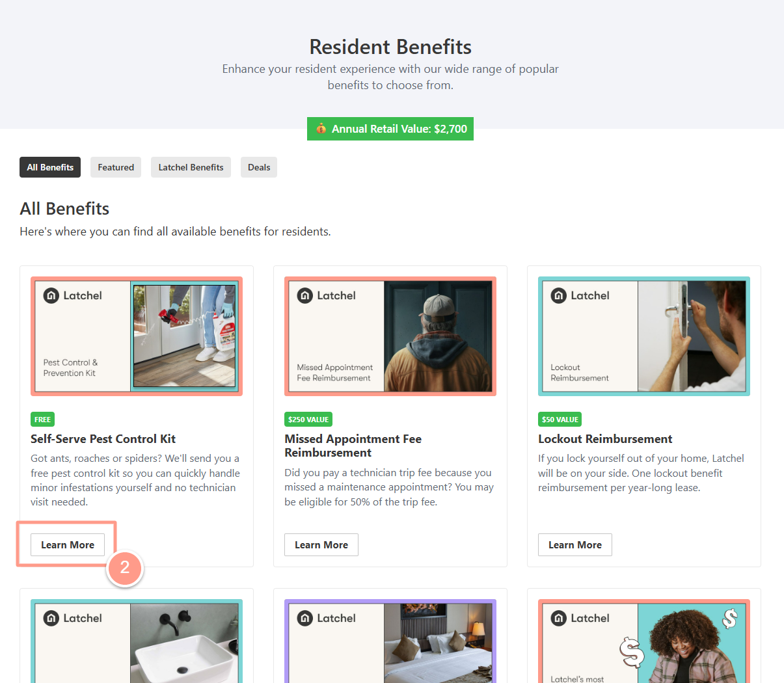Image resolution: width=784 pixels, height=683 pixels.
Task: Open the bedroom image card in second row
Action: click(390, 641)
